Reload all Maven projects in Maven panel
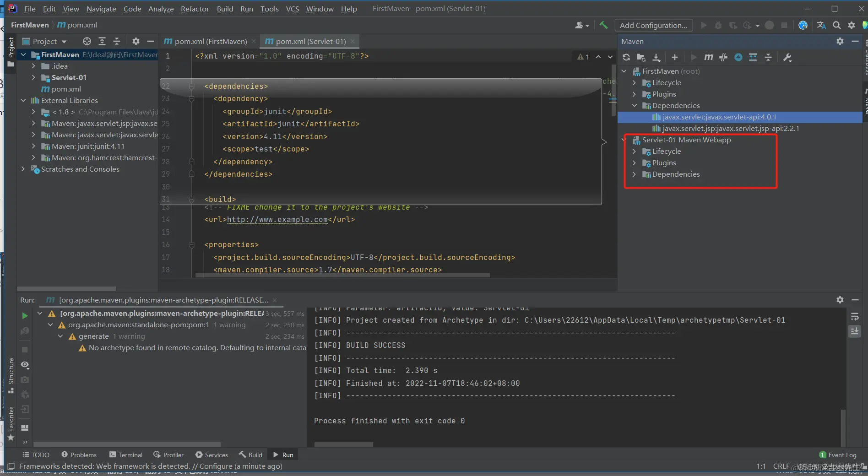Screen dimensions: 868x476 point(626,57)
